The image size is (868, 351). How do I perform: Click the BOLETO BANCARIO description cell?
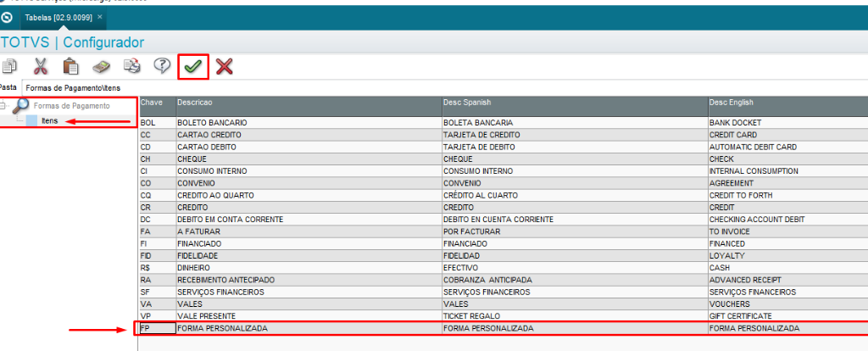pyautogui.click(x=309, y=123)
